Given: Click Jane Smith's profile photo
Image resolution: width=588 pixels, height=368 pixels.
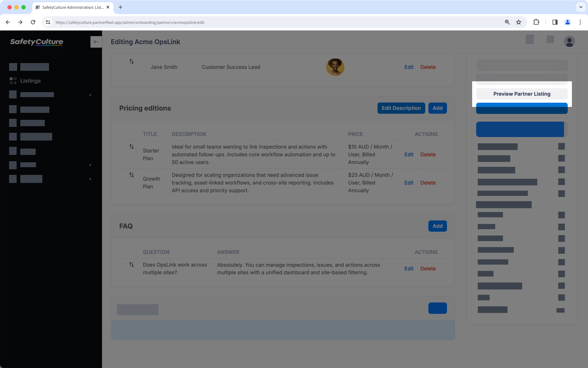Looking at the screenshot, I should pos(335,67).
